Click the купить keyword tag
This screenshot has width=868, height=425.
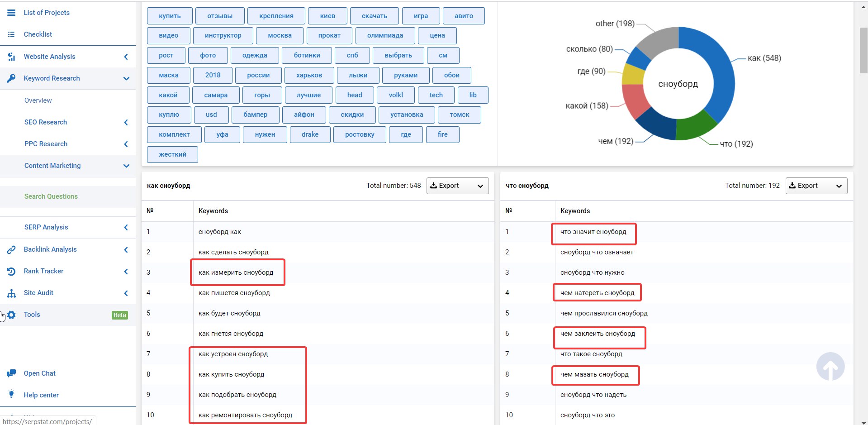click(170, 16)
